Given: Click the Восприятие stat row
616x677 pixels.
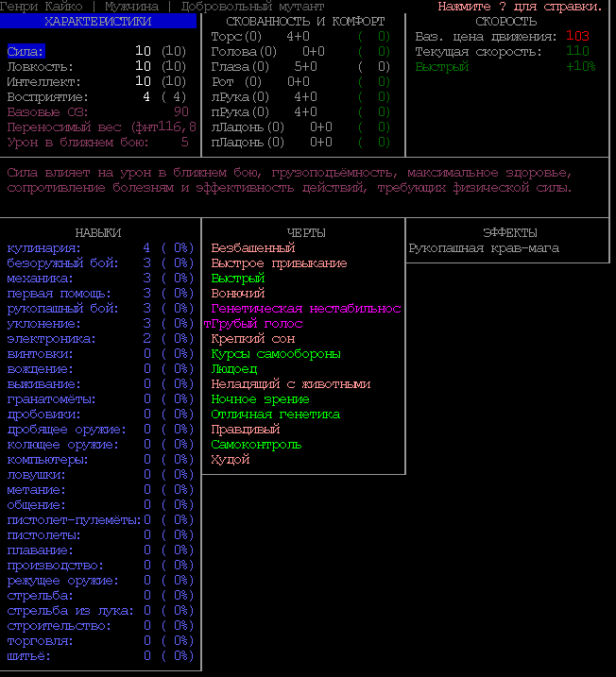Looking at the screenshot, I should pos(96,96).
